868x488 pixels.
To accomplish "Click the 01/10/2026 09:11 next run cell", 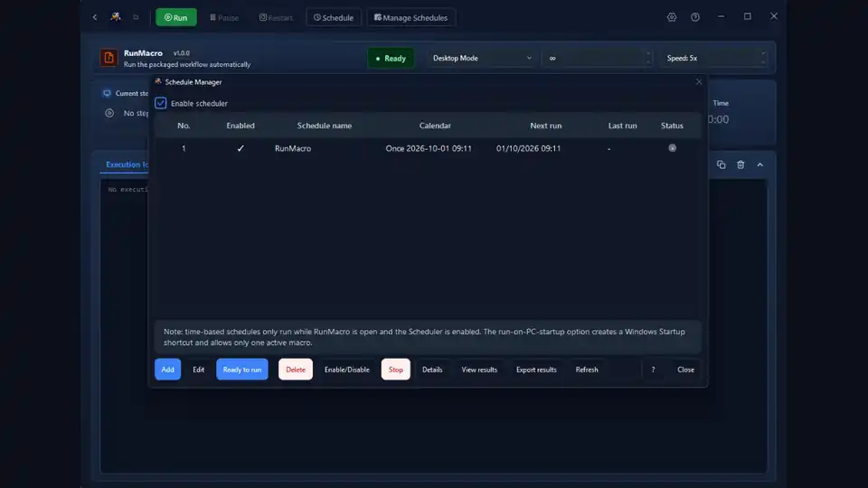I will 528,148.
